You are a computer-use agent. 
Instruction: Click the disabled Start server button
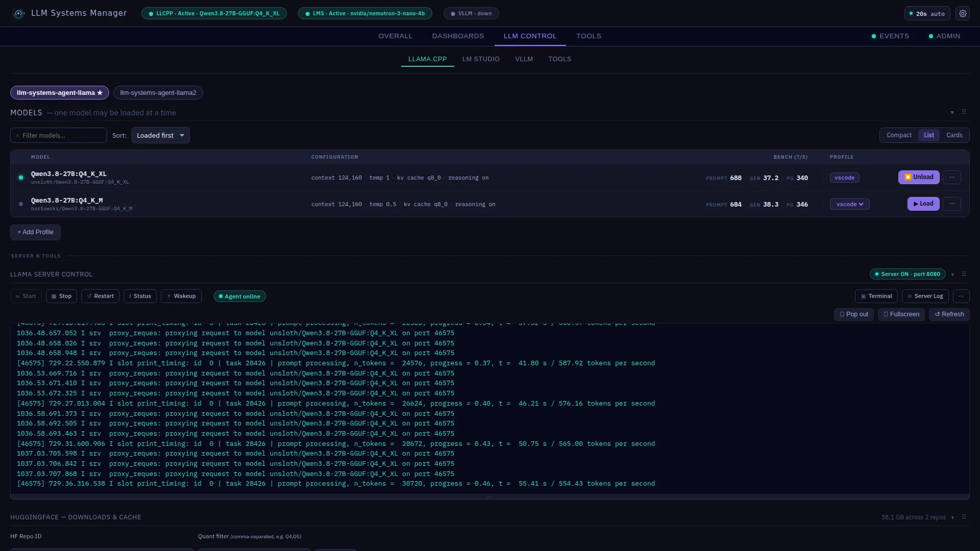coord(26,296)
